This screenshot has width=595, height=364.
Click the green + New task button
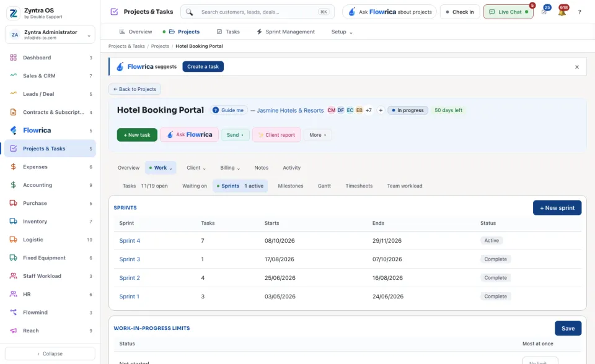pyautogui.click(x=137, y=135)
